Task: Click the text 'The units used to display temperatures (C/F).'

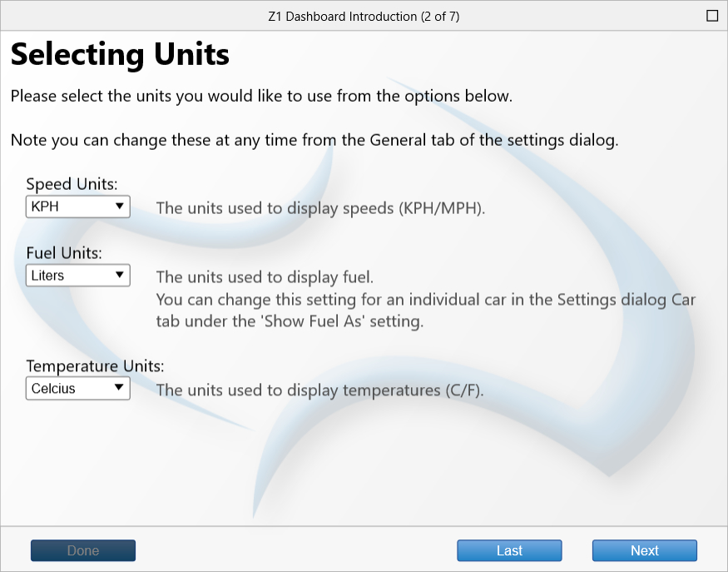Action: pos(319,390)
